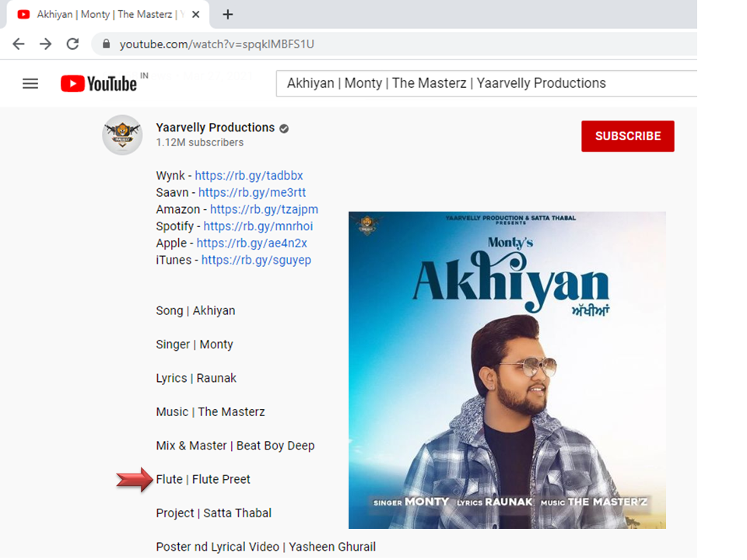747x560 pixels.
Task: Click the YouTube search input field
Action: (482, 83)
